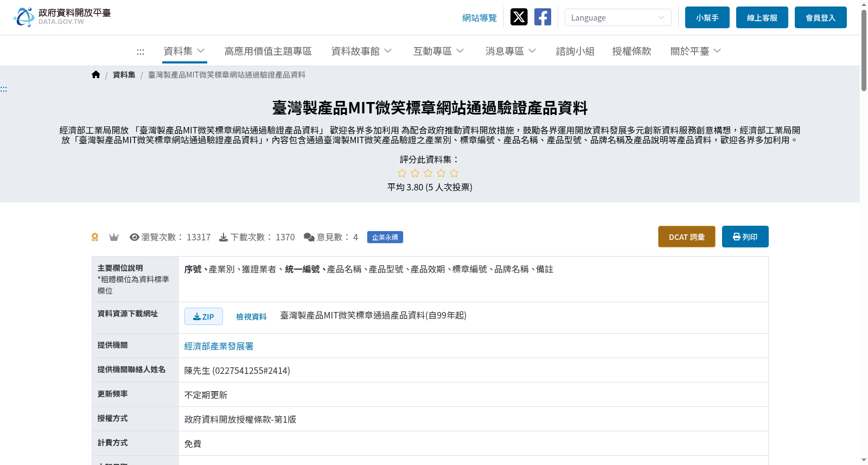Download the ZIP resource
The width and height of the screenshot is (868, 465).
(x=203, y=316)
